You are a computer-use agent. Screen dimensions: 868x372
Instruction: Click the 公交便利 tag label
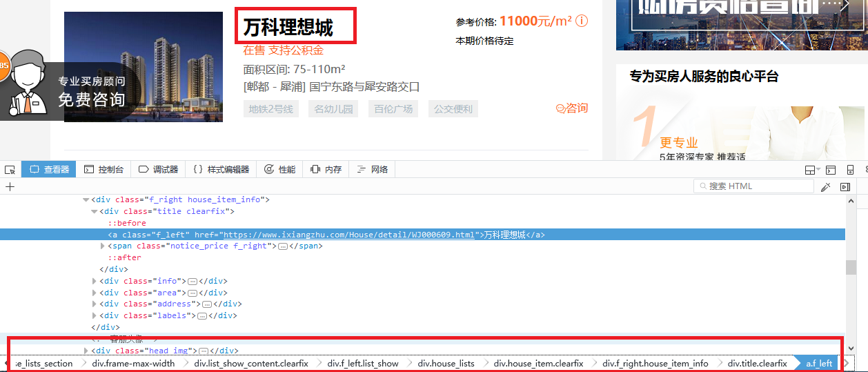tap(453, 109)
